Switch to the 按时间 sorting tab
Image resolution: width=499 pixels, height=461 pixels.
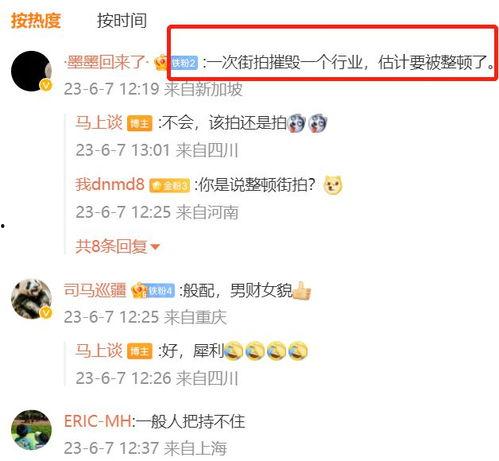[122, 21]
